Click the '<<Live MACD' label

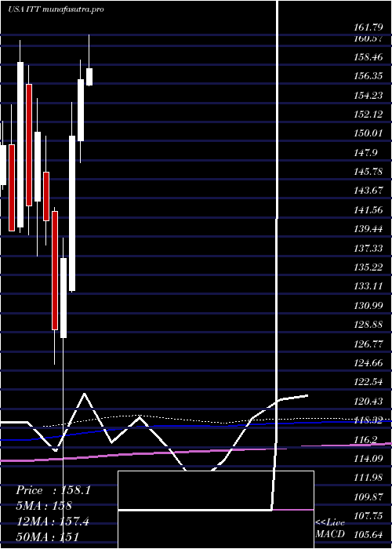(x=330, y=529)
